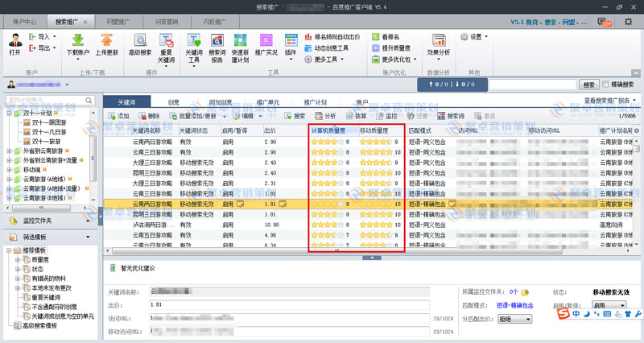Open 动态创意工具
Viewport: 644px width, 343px height.
[x=327, y=48]
